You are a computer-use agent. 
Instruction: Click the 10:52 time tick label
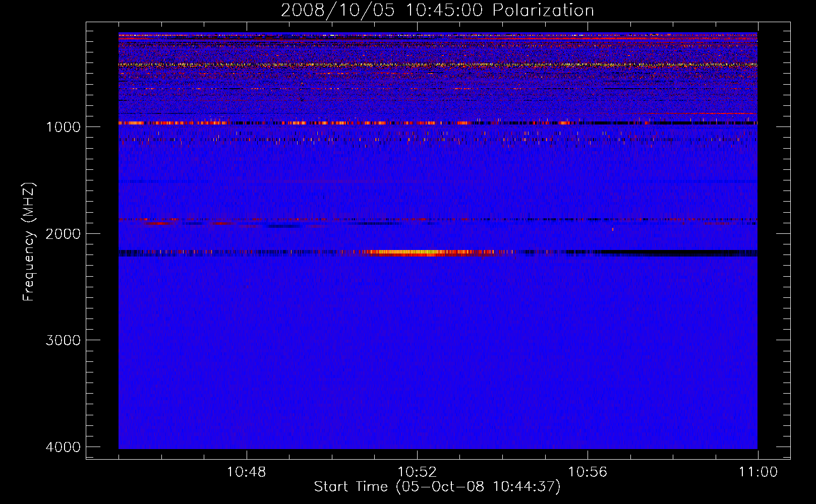tap(417, 472)
